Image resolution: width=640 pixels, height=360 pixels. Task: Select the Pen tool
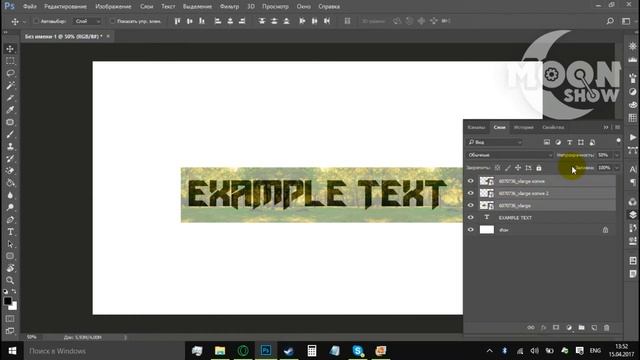tap(10, 220)
